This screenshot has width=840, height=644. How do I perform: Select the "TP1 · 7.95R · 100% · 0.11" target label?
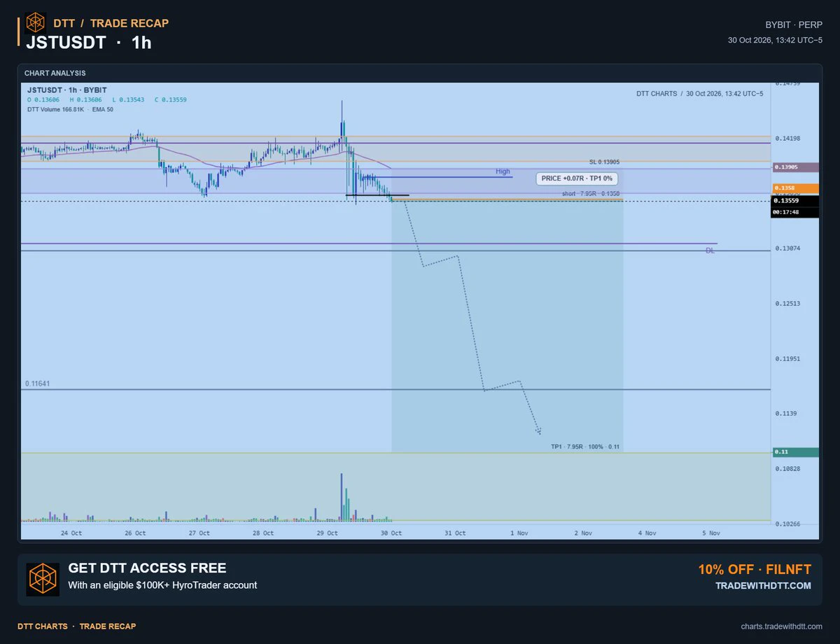click(585, 447)
